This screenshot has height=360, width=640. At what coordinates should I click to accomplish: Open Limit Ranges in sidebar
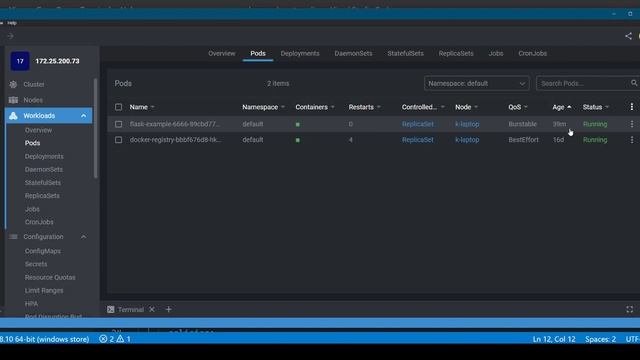coord(44,291)
